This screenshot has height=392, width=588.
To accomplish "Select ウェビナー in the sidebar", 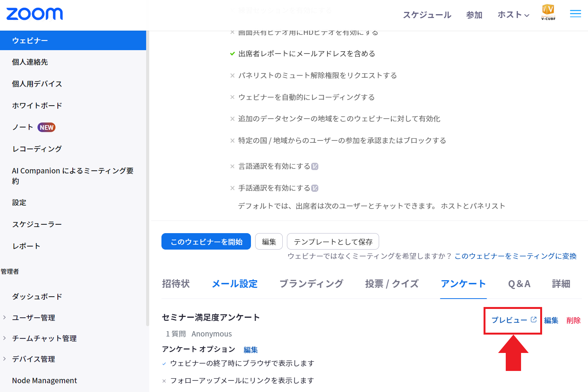I will pyautogui.click(x=73, y=41).
